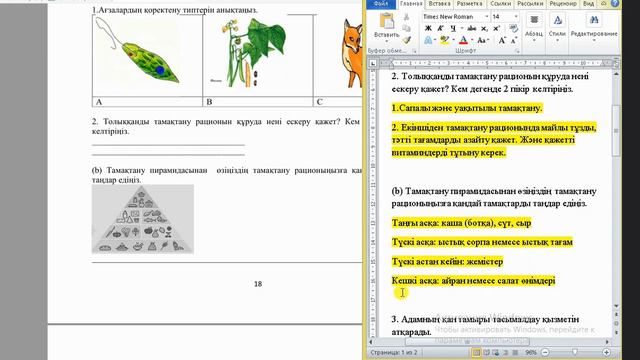The height and width of the screenshot is (360, 640).
Task: Open the font color dropdown arrow
Action: coord(472,40)
